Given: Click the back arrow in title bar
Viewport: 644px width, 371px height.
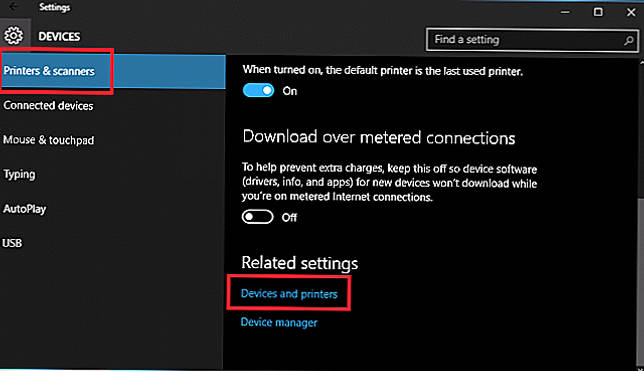Looking at the screenshot, I should 14,7.
